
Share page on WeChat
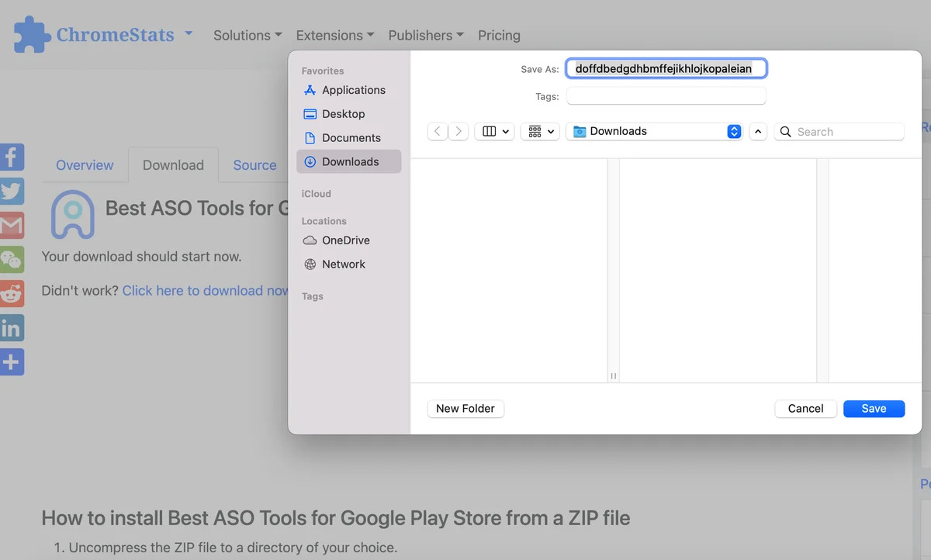(x=12, y=260)
